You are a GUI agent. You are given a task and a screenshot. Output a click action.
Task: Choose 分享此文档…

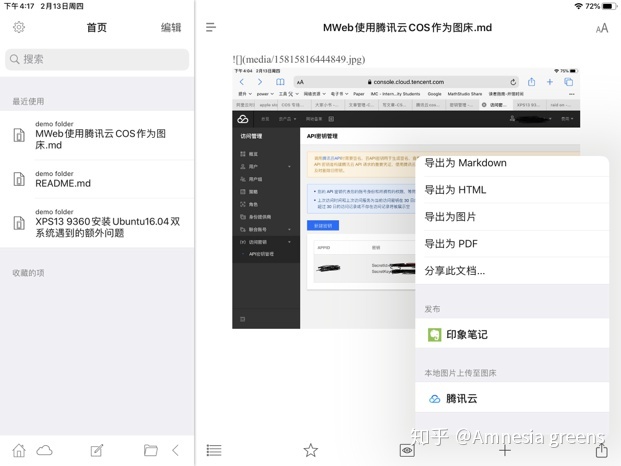pos(512,271)
